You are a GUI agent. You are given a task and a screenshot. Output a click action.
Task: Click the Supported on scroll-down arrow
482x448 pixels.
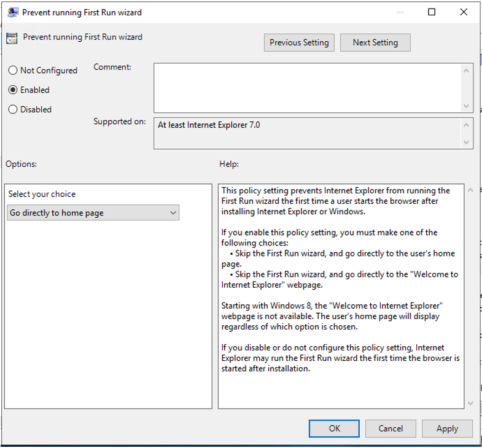pos(468,142)
